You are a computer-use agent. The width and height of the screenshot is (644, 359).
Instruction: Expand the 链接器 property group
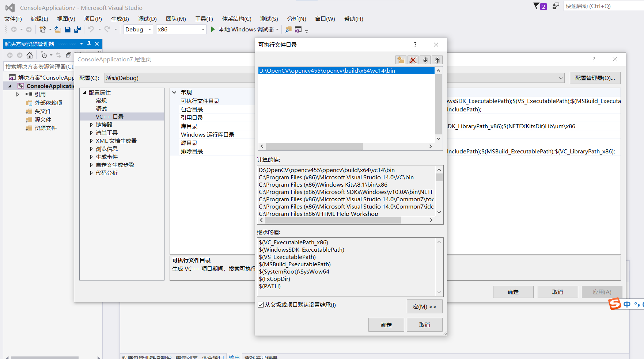coord(92,125)
